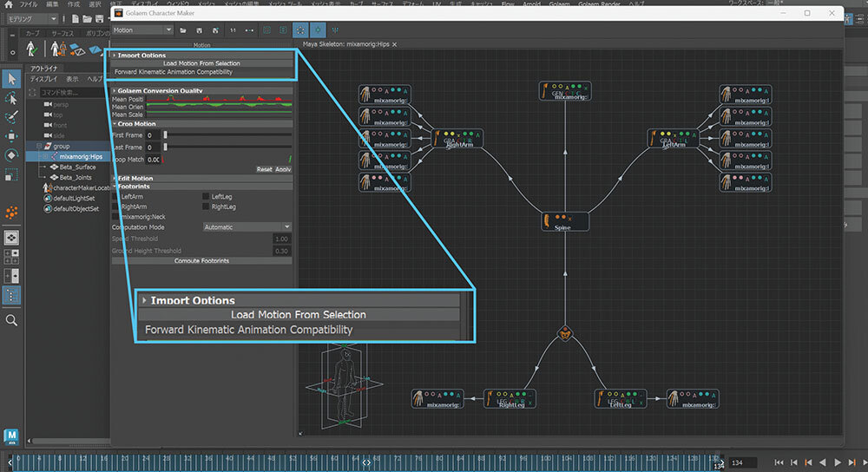Open the 作成 menu
This screenshot has height=472, width=868.
tap(74, 3)
